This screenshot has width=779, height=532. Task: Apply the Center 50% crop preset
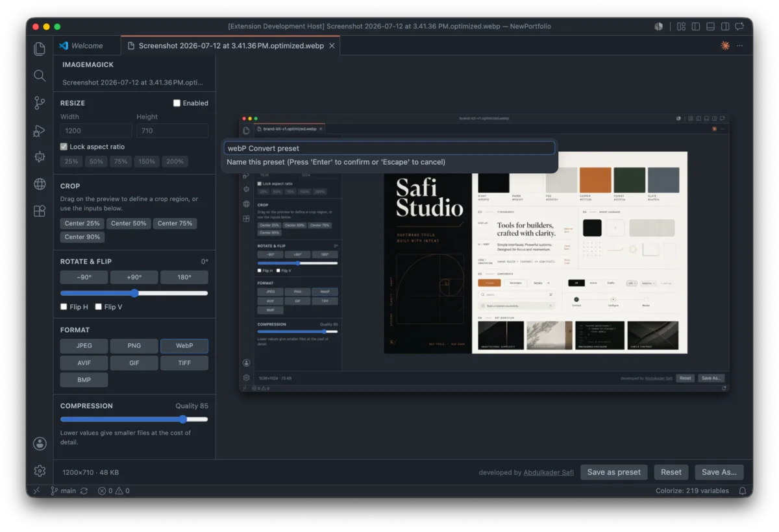tap(129, 223)
